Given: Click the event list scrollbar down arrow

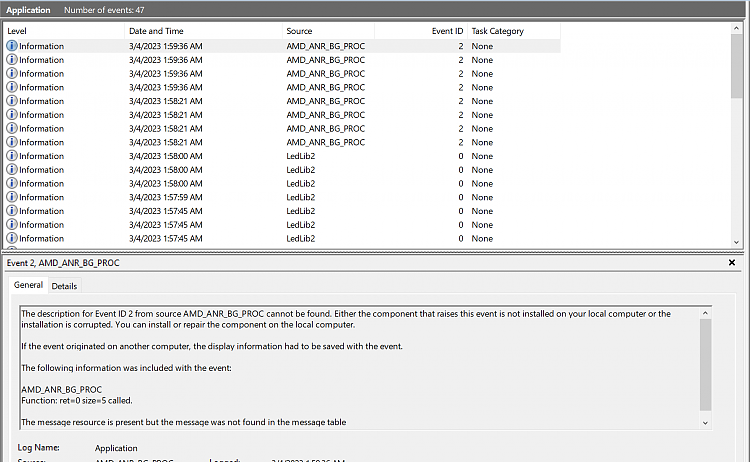Looking at the screenshot, I should [736, 242].
